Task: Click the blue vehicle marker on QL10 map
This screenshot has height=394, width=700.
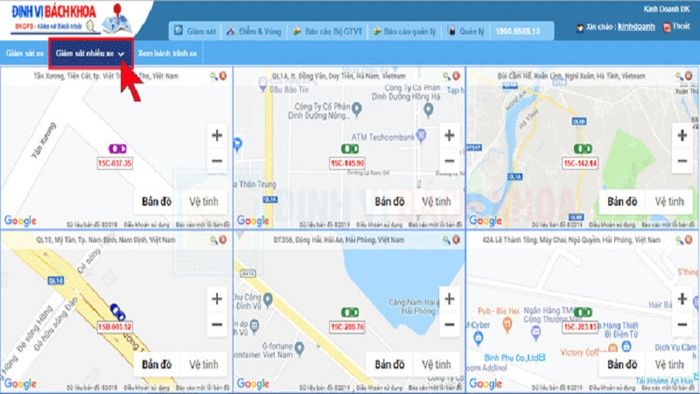Action: [118, 312]
